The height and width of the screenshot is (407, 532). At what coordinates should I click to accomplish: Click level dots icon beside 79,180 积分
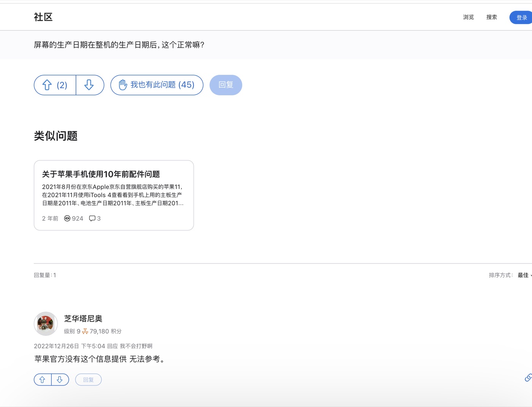pos(85,331)
